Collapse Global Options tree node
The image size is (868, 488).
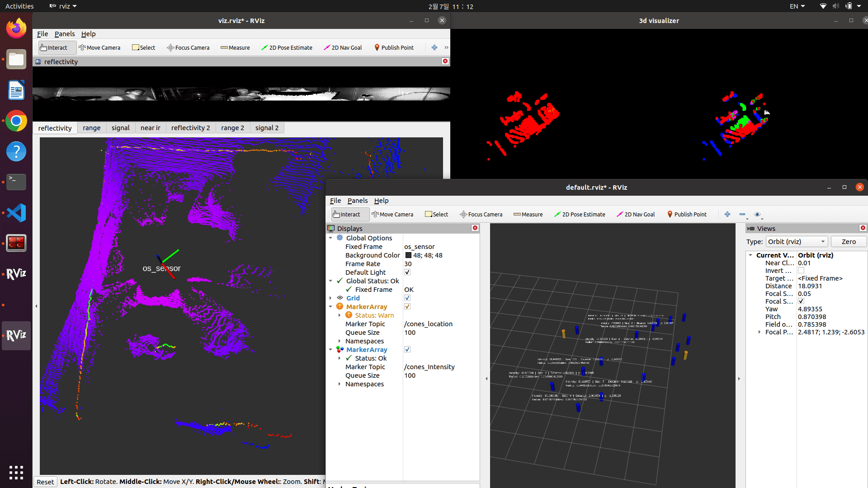click(330, 238)
